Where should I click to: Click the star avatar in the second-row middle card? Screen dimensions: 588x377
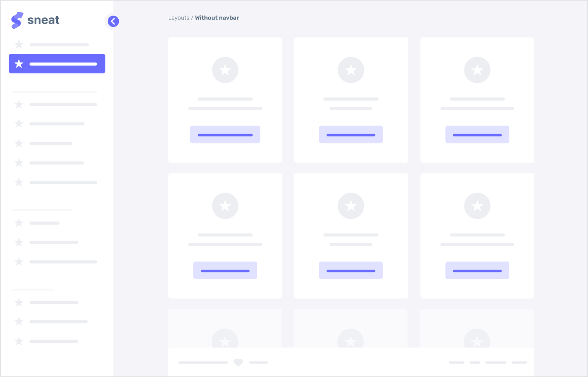(351, 206)
